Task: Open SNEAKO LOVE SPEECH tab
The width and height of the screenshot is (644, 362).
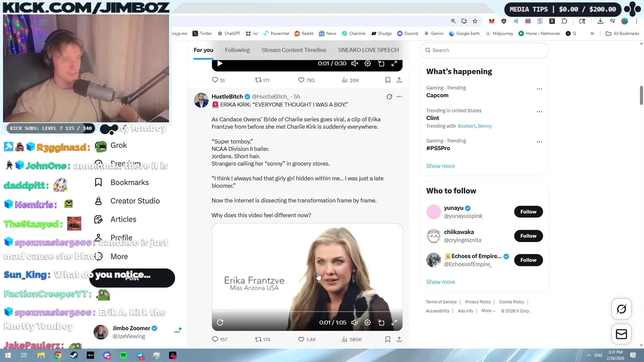Action: click(x=368, y=50)
